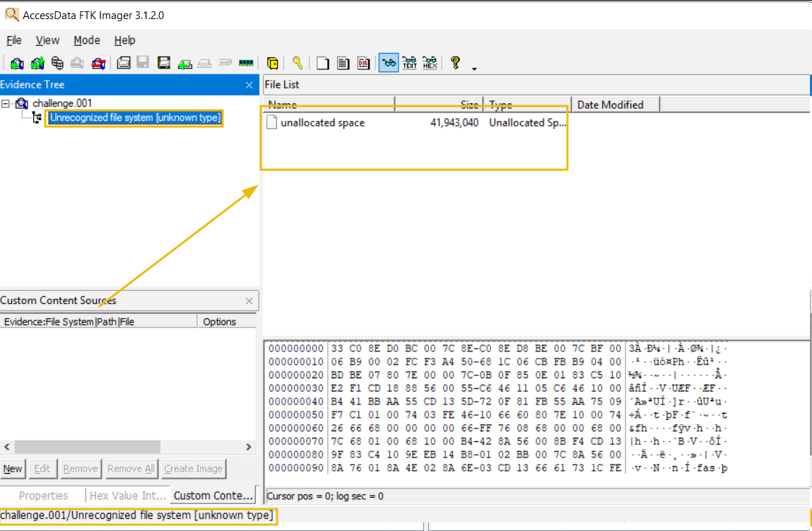The image size is (812, 531).
Task: Open Image Mounting from the toolbar
Action: [x=57, y=63]
